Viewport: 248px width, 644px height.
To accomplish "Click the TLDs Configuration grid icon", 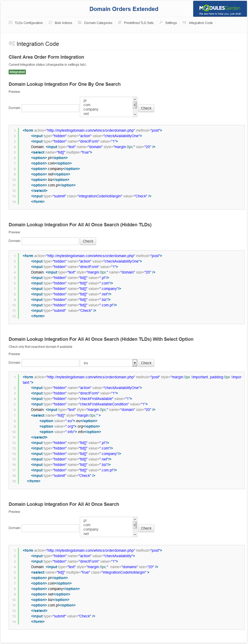I will 10,23.
